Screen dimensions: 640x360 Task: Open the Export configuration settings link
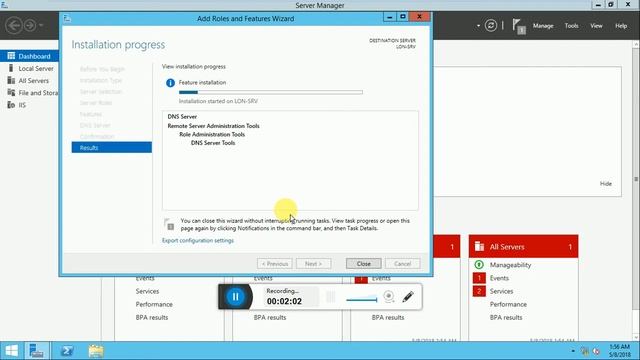click(198, 240)
